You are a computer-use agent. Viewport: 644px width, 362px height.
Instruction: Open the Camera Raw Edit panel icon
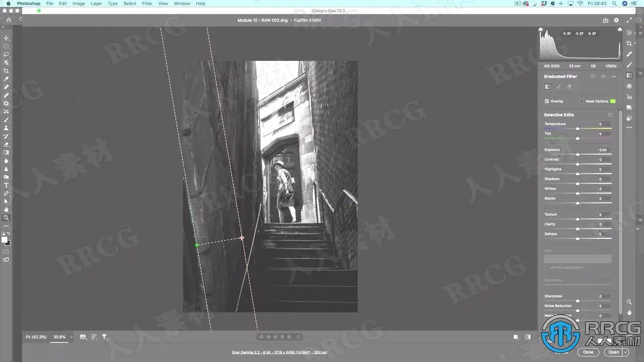click(629, 33)
